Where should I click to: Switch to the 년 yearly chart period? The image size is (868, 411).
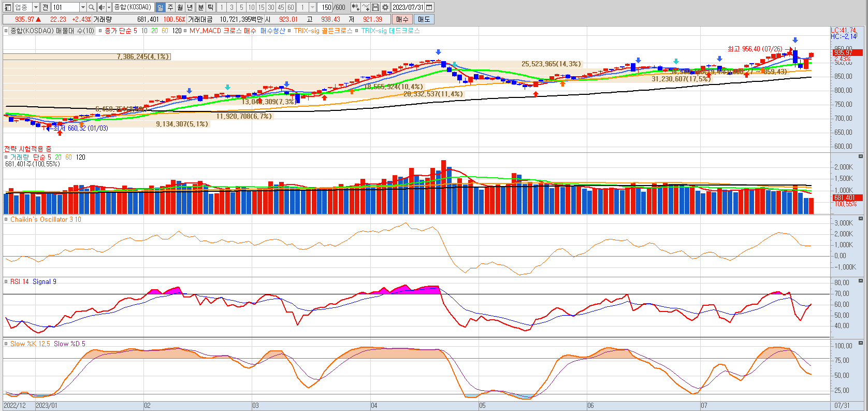pyautogui.click(x=190, y=7)
